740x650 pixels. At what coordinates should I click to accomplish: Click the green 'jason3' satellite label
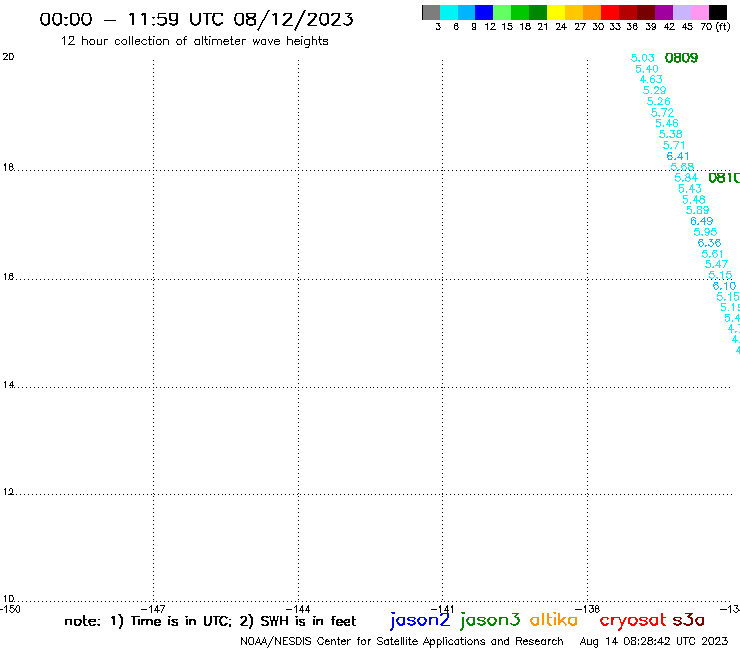click(490, 620)
